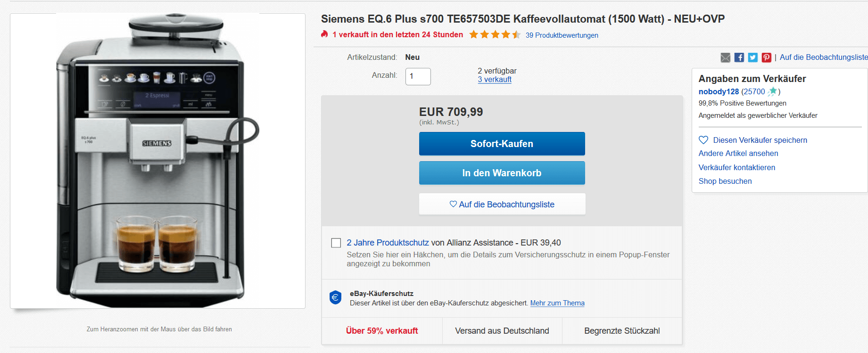Click Verkäufer kontaktieren link
This screenshot has width=868, height=353.
pyautogui.click(x=736, y=167)
